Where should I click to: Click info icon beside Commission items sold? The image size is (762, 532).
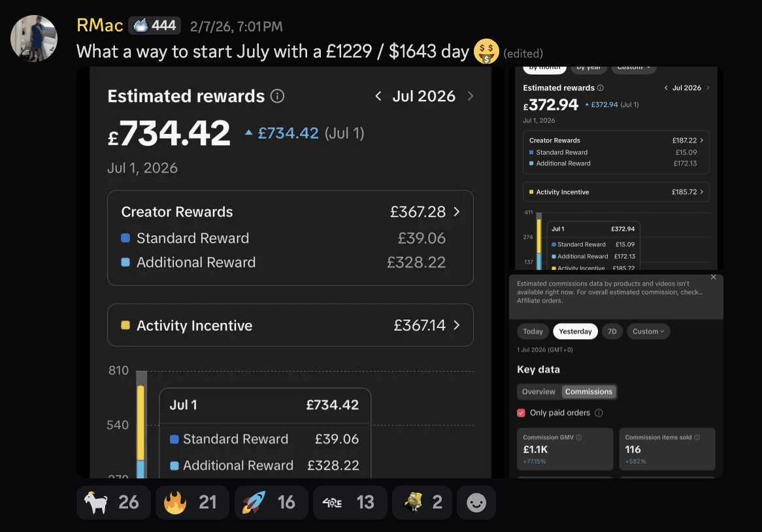pos(697,437)
